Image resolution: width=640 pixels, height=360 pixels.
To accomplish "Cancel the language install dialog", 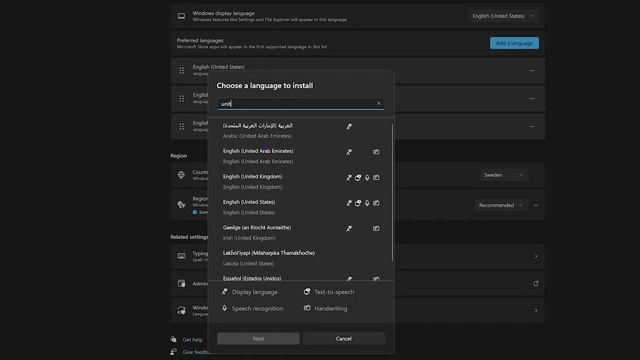I will (x=344, y=338).
